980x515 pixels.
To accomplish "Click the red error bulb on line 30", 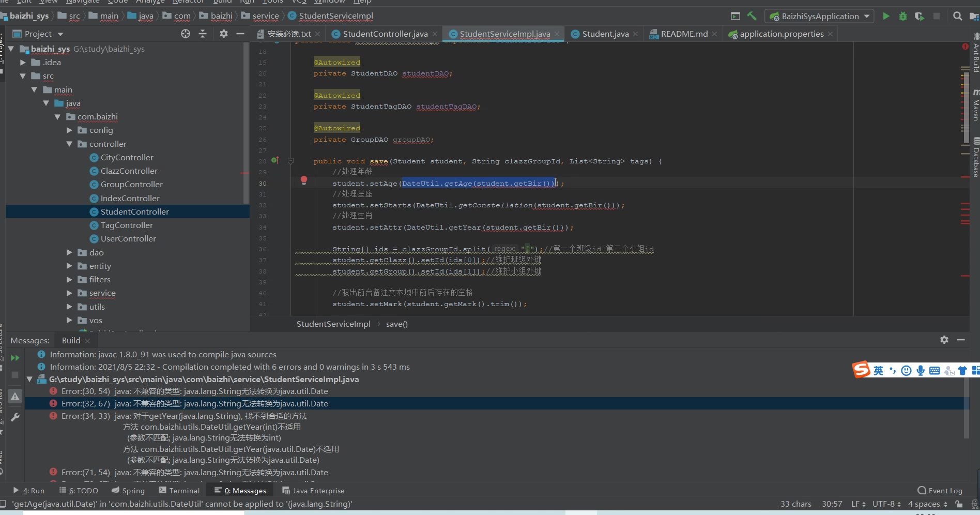I will coord(304,180).
